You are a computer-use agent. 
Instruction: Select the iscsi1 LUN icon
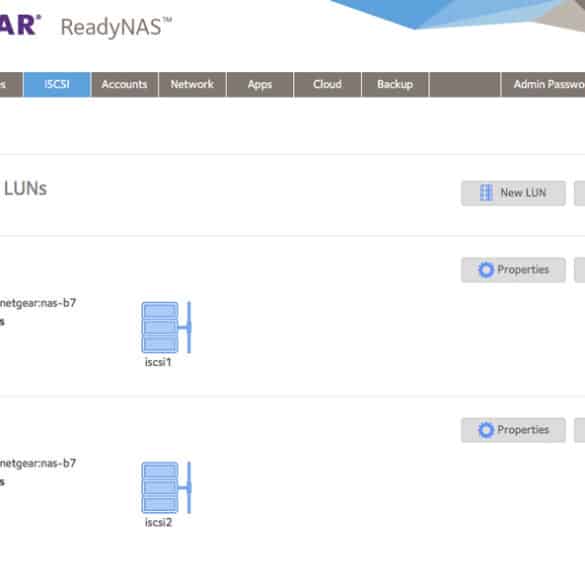166,328
